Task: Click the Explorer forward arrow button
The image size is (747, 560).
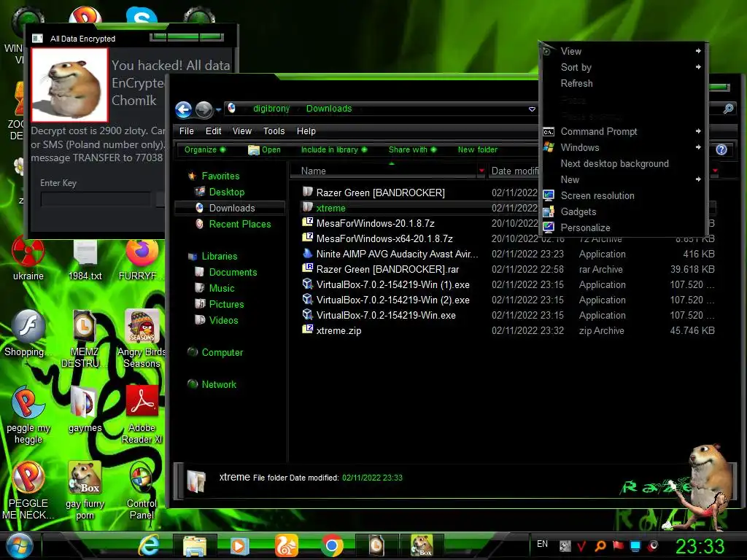Action: [204, 109]
